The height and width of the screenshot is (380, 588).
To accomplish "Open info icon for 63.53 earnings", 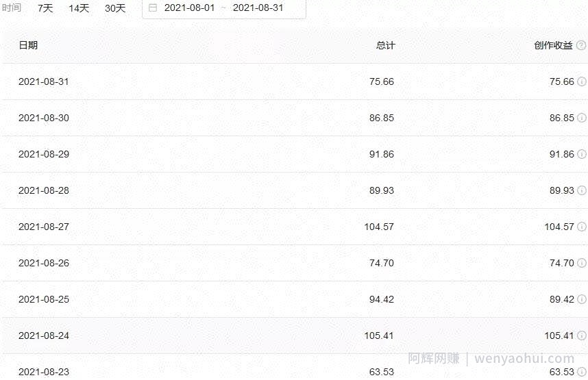I will (582, 372).
